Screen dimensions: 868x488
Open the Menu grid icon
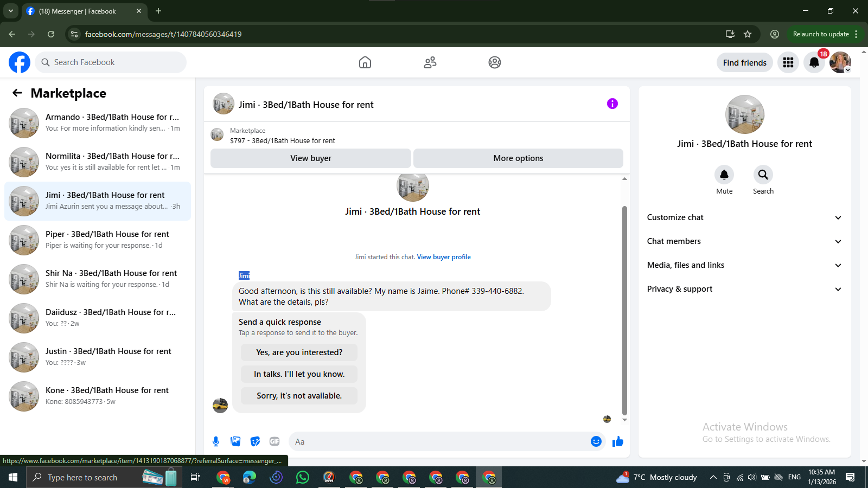(788, 62)
